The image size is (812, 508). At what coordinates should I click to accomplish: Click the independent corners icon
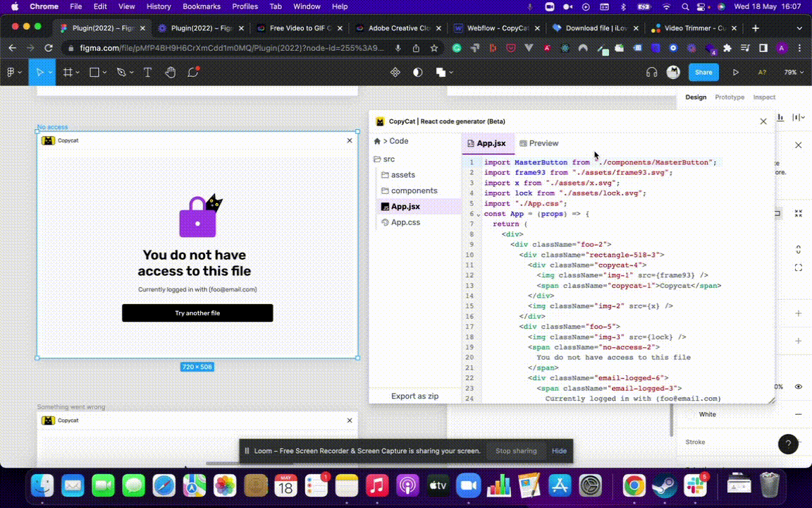tap(799, 267)
